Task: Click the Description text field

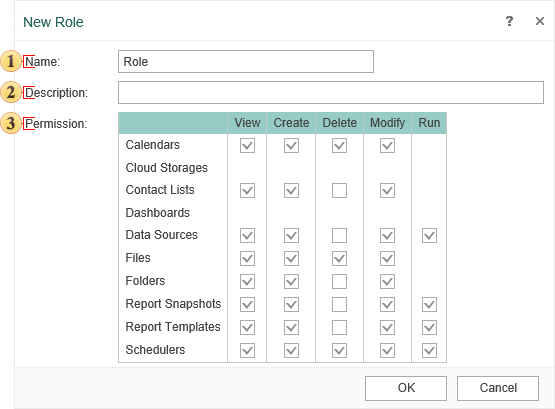Action: [331, 93]
